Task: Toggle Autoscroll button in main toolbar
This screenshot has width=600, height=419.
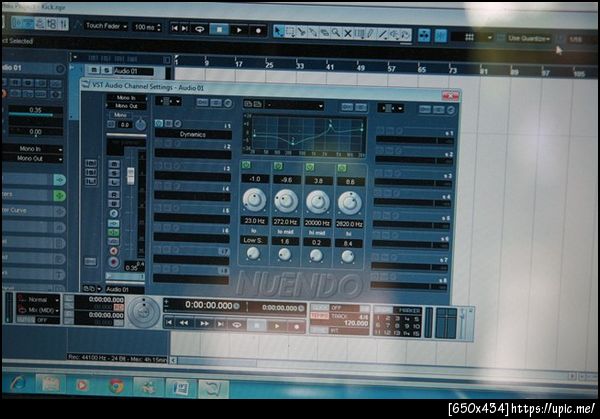Action: coord(424,35)
